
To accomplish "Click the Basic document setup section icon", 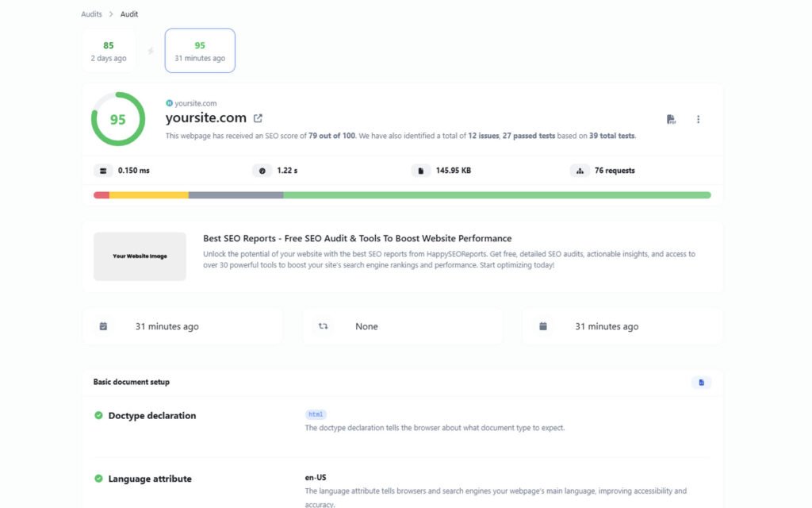I will click(x=701, y=383).
